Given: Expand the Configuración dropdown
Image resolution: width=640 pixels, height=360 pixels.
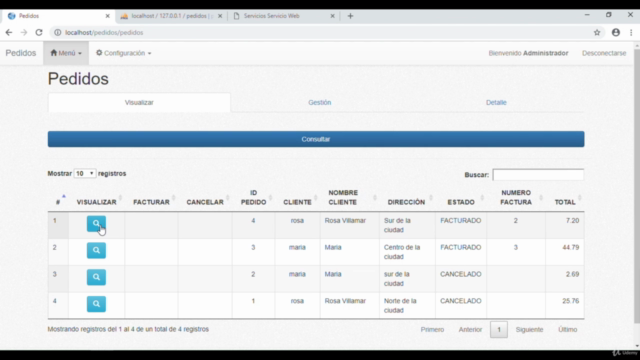Looking at the screenshot, I should tap(123, 53).
